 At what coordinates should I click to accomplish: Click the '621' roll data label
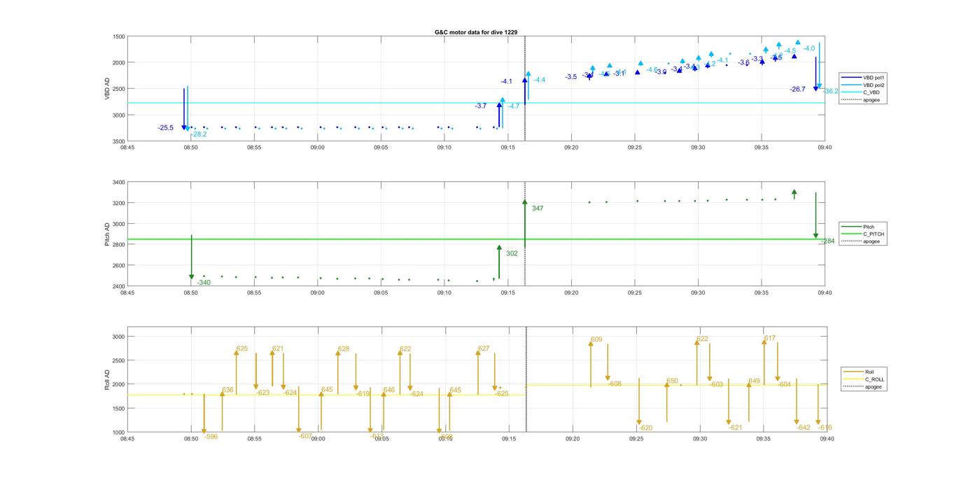tap(278, 349)
